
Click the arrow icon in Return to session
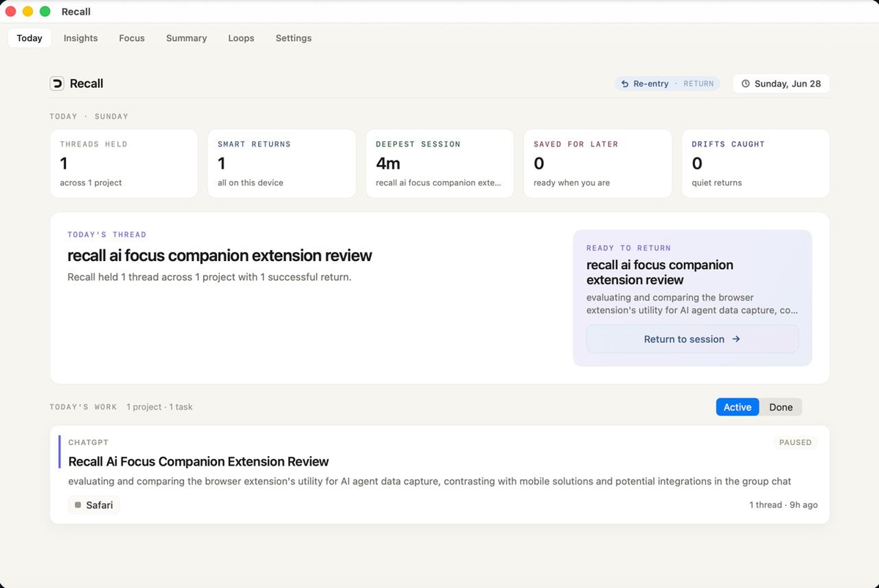point(736,339)
